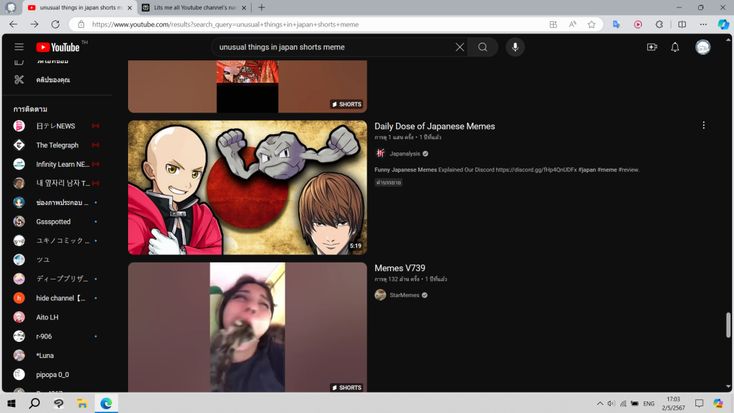The image size is (734, 413).
Task: Click the Edge icon on the taskbar
Action: [x=106, y=403]
